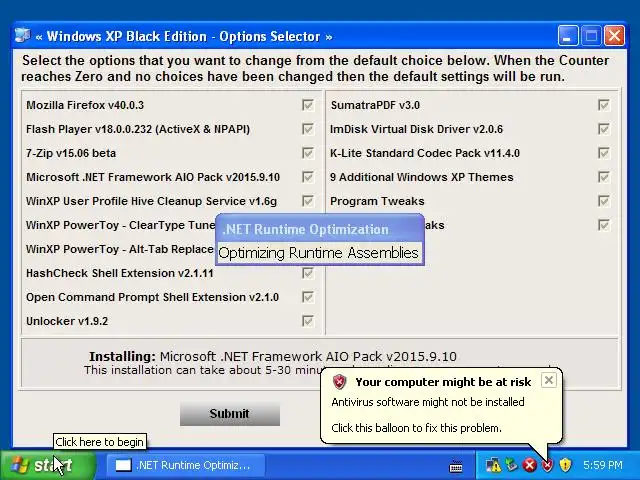
Task: Click 'K-Lite Standard Codec Pack v11.4.0' label
Action: click(425, 153)
